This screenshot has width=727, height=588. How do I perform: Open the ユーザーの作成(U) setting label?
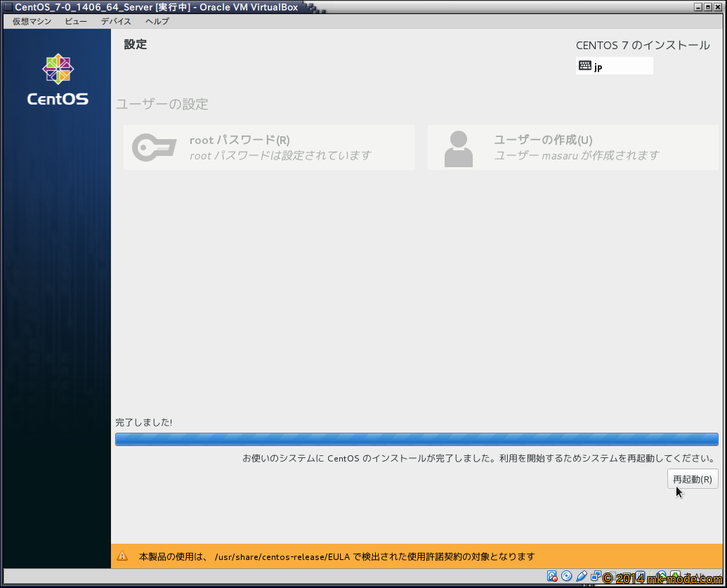click(543, 141)
